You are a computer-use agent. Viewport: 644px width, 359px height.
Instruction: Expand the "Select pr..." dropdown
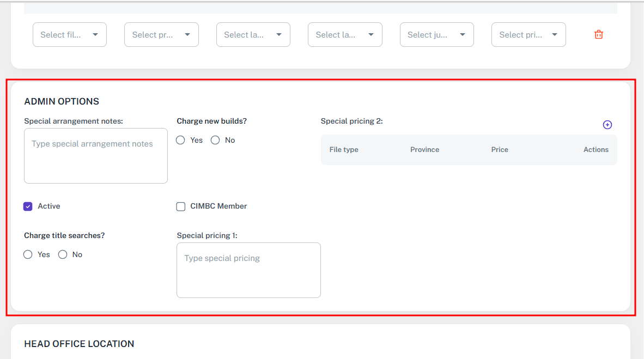(x=161, y=35)
